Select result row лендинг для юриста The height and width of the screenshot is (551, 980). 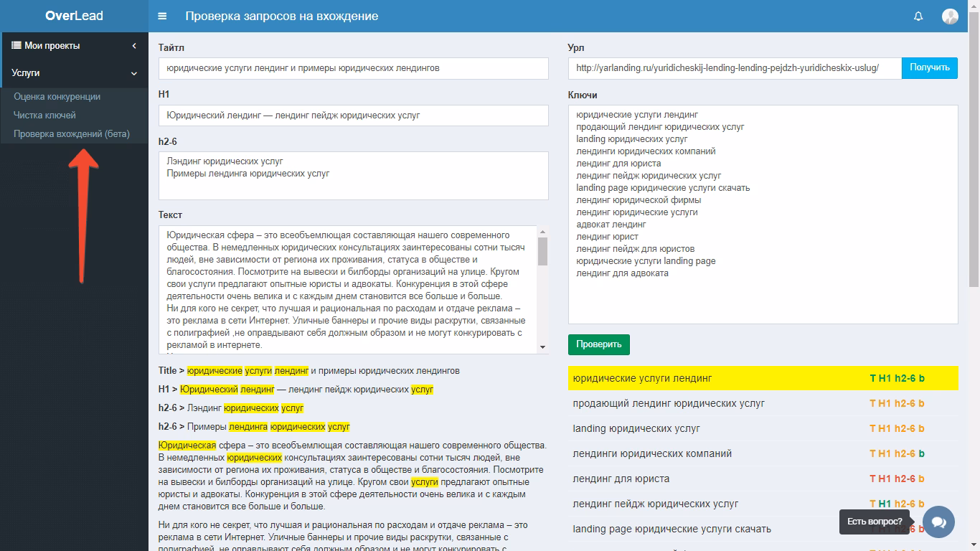tap(717, 479)
